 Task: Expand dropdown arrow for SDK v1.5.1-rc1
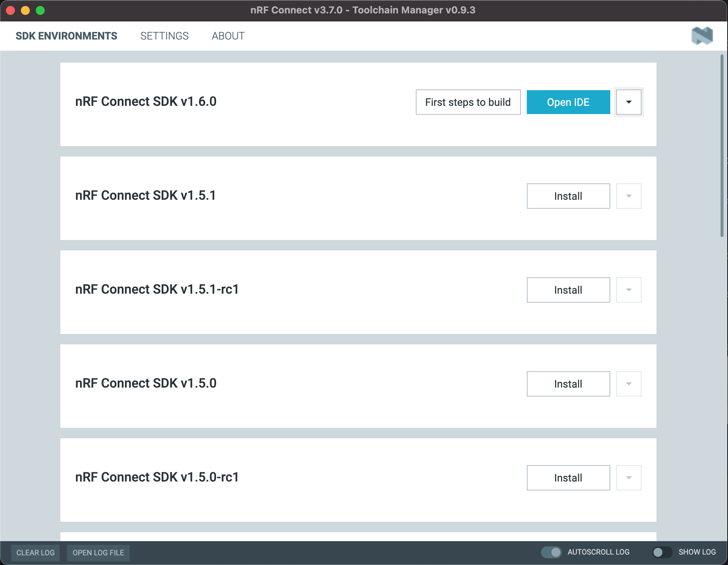pos(629,290)
